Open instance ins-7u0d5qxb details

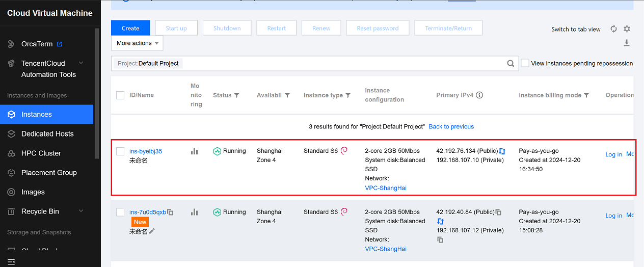(x=148, y=212)
